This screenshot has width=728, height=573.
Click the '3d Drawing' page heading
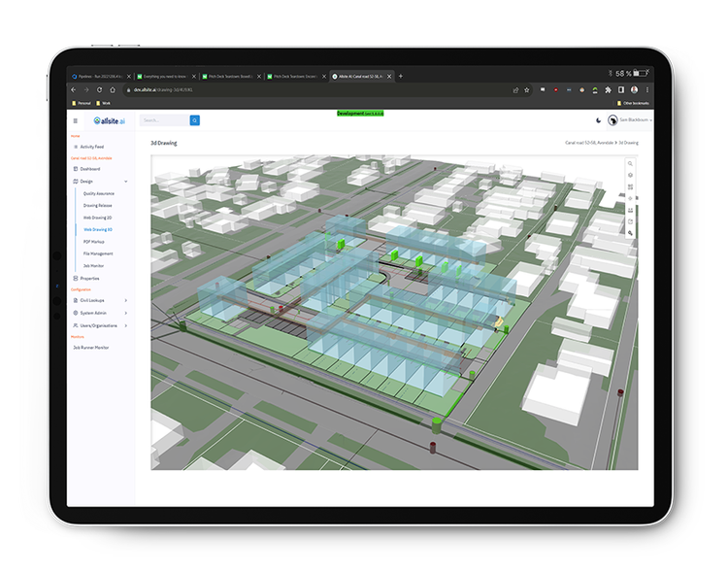[x=163, y=143]
